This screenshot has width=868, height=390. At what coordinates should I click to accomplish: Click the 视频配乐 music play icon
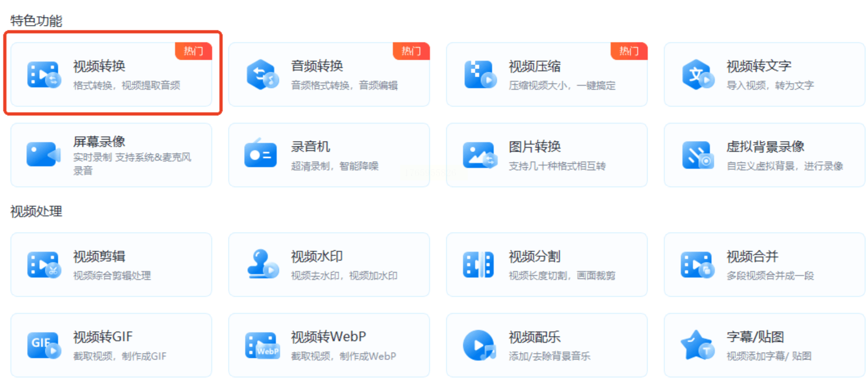(480, 345)
